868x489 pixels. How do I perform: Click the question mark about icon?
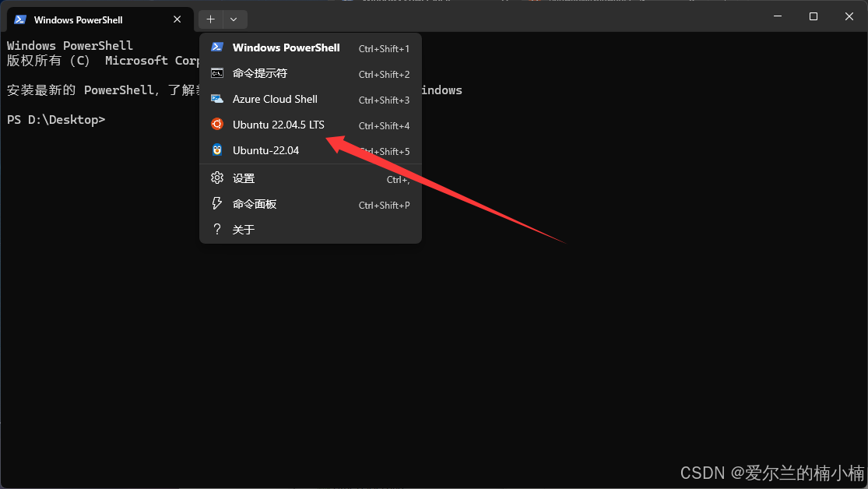point(217,229)
